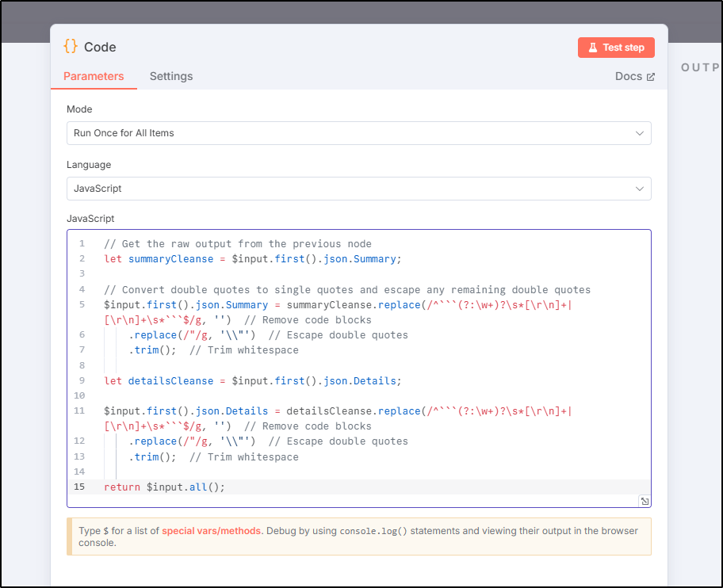Click line number 15 in the gutter

pyautogui.click(x=79, y=487)
